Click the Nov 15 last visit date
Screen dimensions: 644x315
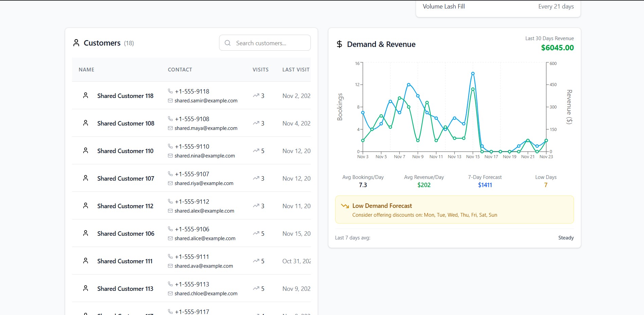point(297,234)
